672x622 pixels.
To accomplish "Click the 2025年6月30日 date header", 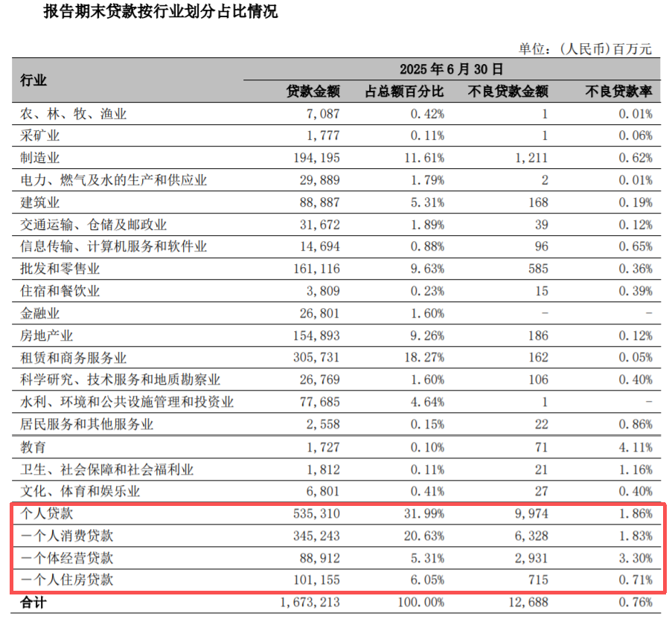I will coord(451,69).
